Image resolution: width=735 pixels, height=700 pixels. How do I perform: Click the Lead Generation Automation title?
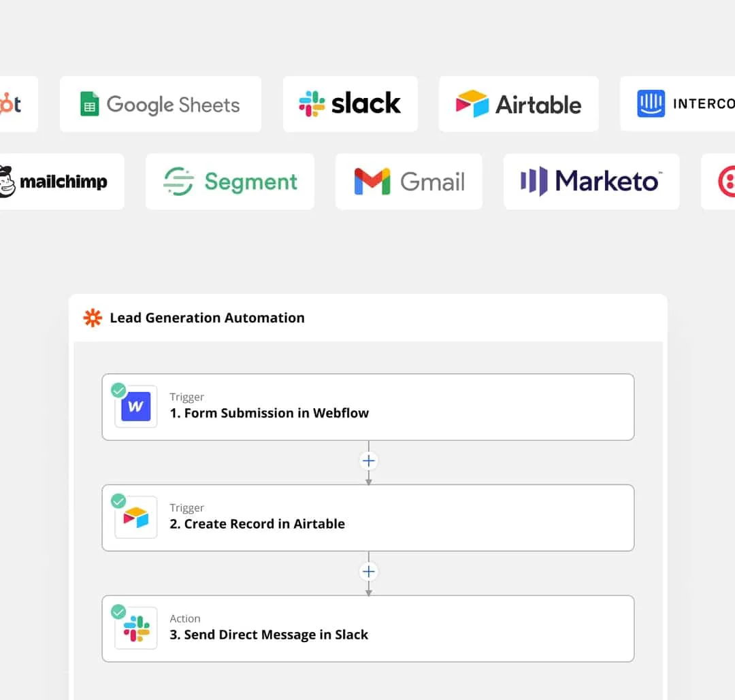point(207,318)
